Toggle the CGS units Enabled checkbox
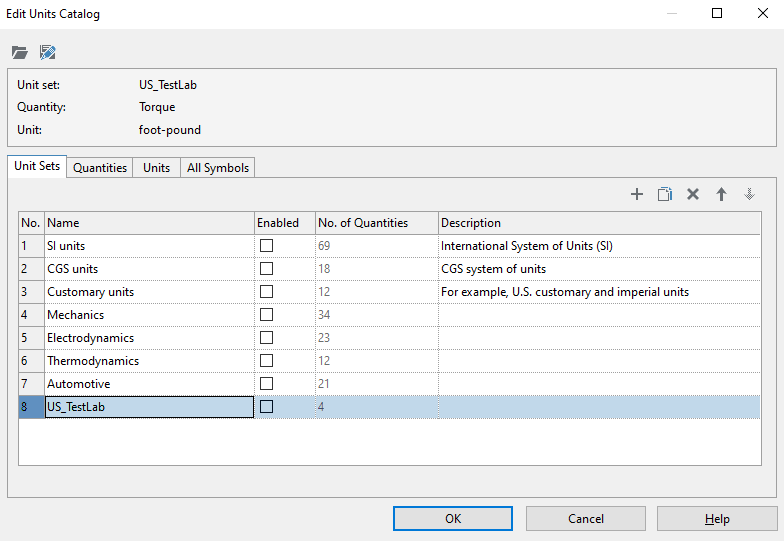This screenshot has height=541, width=784. (266, 269)
